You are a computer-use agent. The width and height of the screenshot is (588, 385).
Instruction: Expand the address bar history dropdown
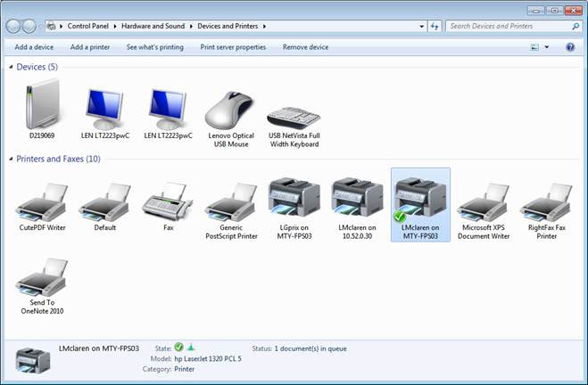(420, 27)
